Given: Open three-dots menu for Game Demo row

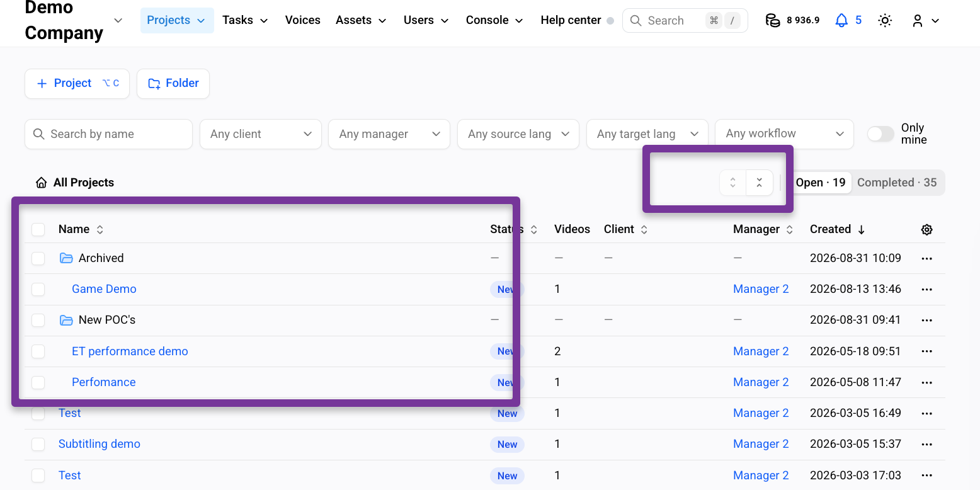Looking at the screenshot, I should pyautogui.click(x=926, y=289).
